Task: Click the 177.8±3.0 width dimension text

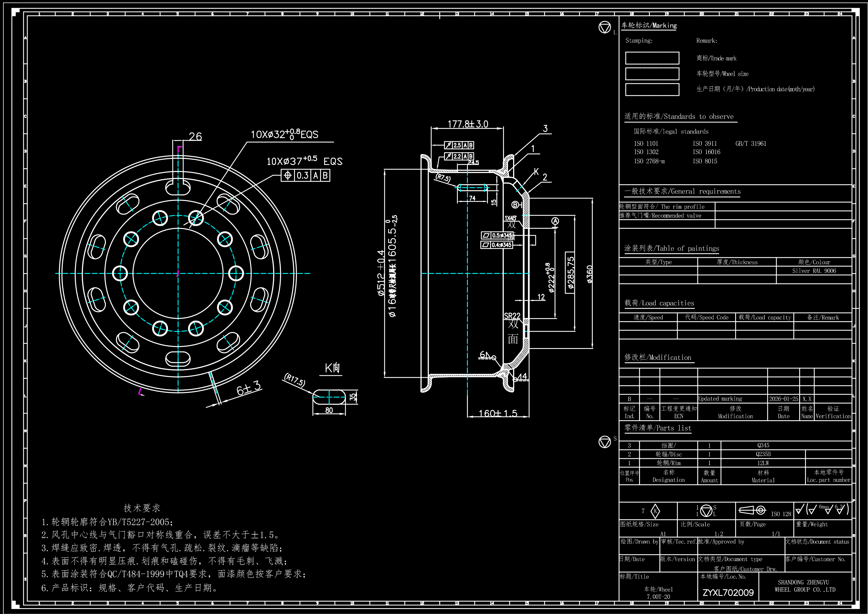Action: pos(468,124)
